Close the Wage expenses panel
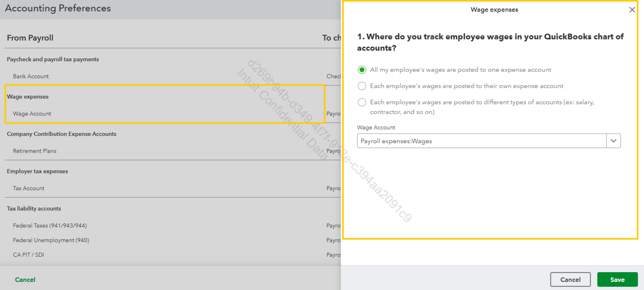 click(x=632, y=10)
